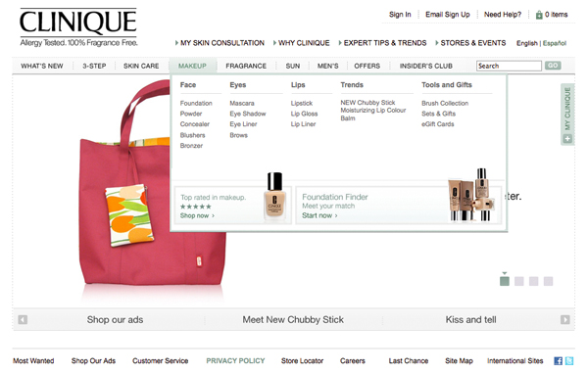Click the shopping bag icon
This screenshot has width=588, height=372.
pyautogui.click(x=539, y=15)
